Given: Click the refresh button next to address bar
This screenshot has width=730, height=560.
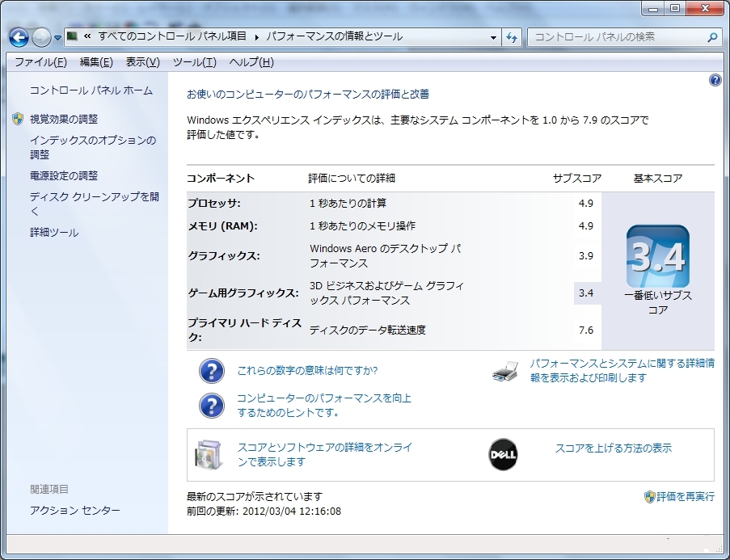Looking at the screenshot, I should pos(512,37).
